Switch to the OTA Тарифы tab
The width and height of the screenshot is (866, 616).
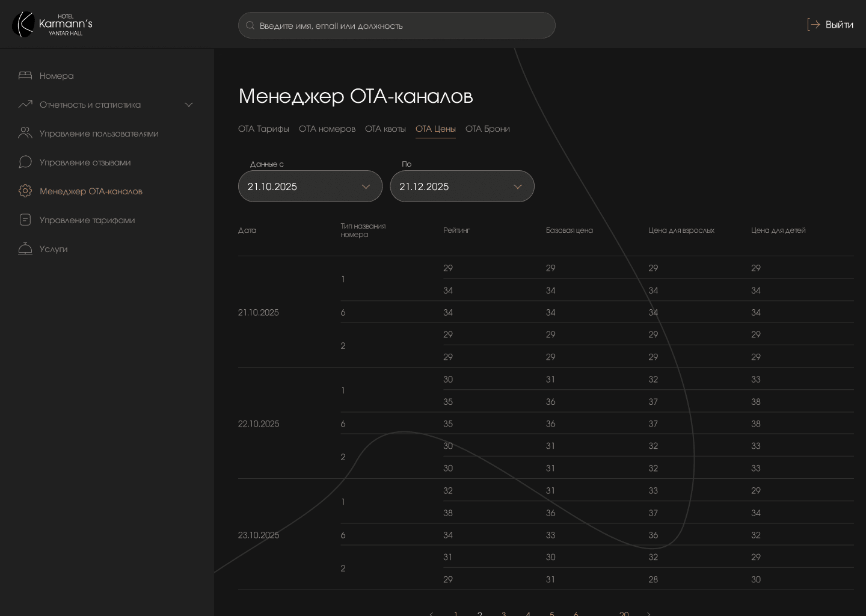point(263,129)
